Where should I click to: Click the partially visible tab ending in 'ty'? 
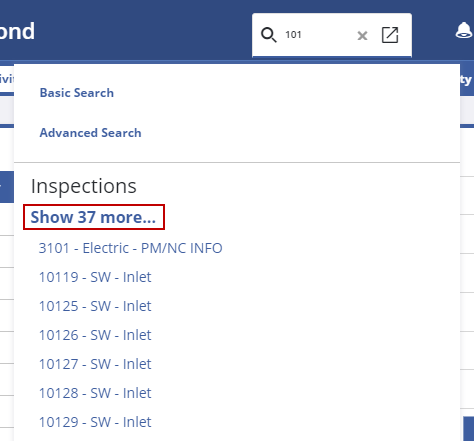[x=467, y=79]
